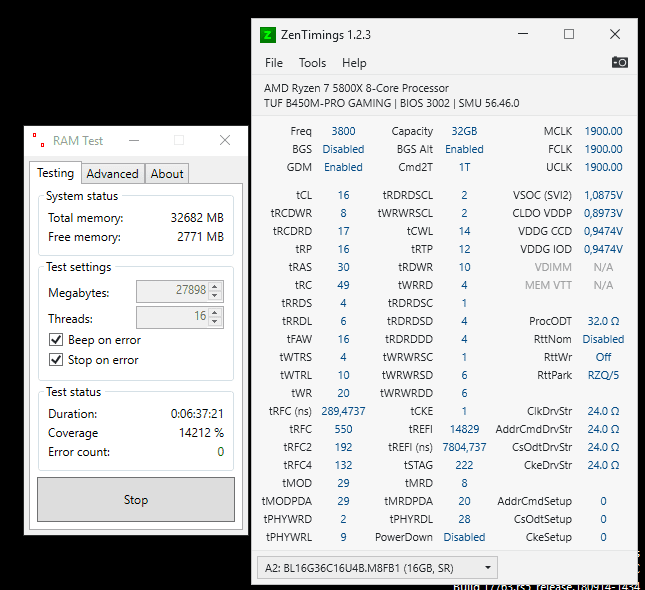
Task: Decrease Threads with the down arrow
Action: tap(215, 321)
